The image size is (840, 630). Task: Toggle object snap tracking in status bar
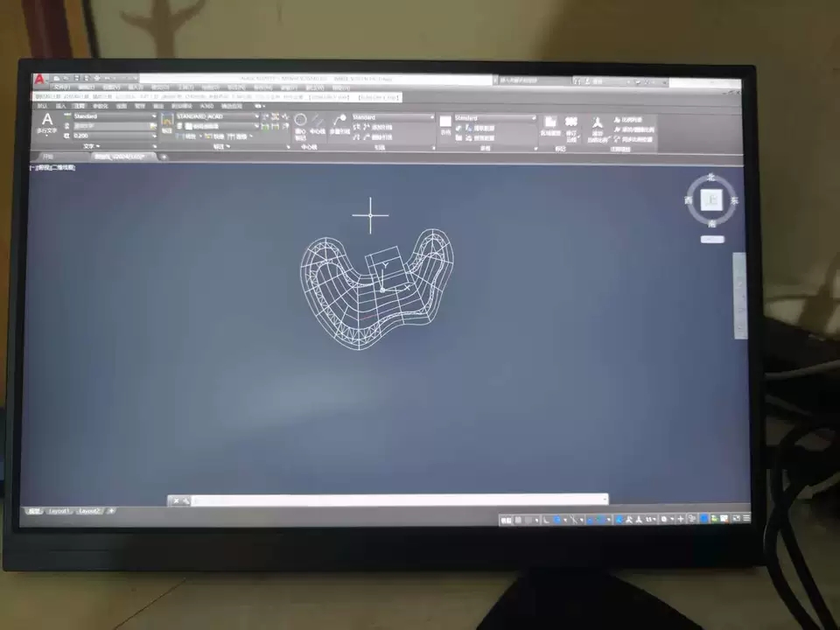point(589,520)
